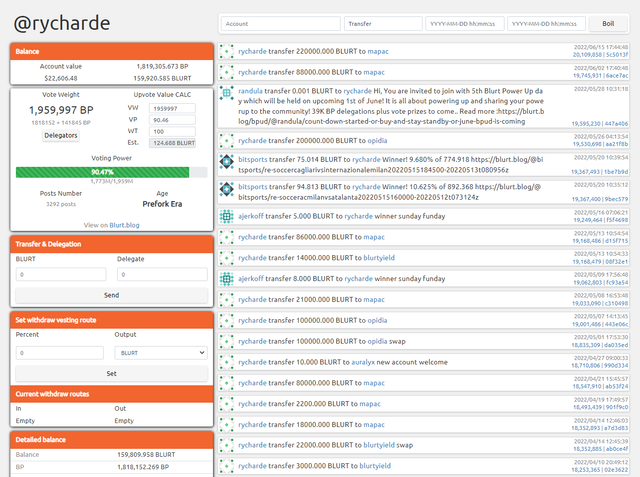The image size is (640, 477).
Task: Click avatar icon of the 14000.000 BLURT to blurtyield row
Action: (x=227, y=258)
